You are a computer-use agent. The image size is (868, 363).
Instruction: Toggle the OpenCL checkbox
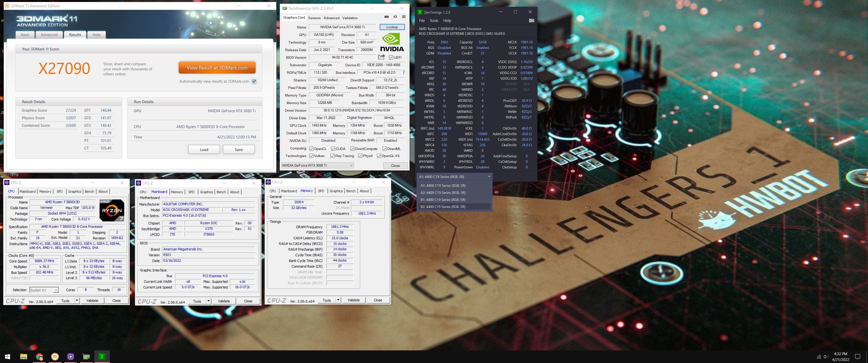[x=311, y=148]
